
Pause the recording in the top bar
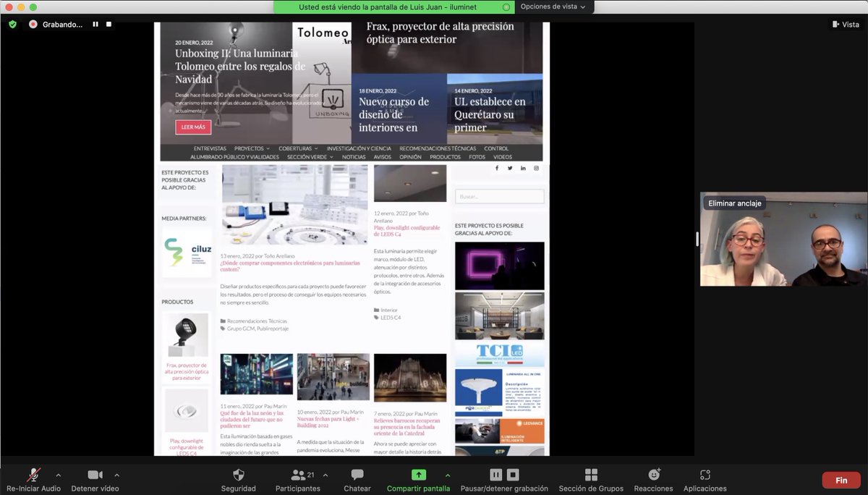pos(95,24)
